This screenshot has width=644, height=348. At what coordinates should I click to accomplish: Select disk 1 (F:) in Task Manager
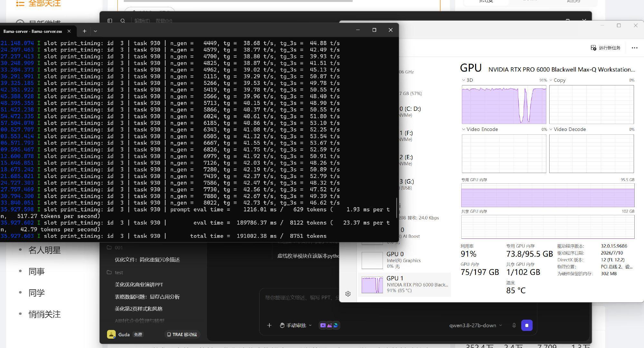(406, 136)
